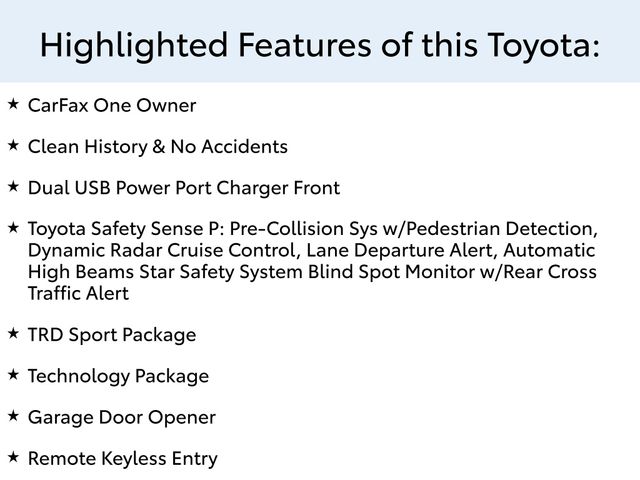Click the Garage Door Opener item
This screenshot has width=640, height=480.
(x=122, y=418)
